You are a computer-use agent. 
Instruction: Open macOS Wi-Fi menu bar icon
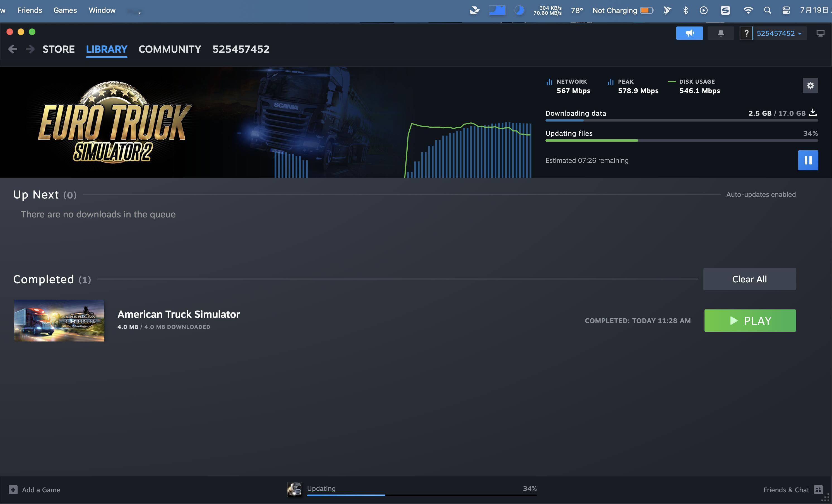click(748, 11)
